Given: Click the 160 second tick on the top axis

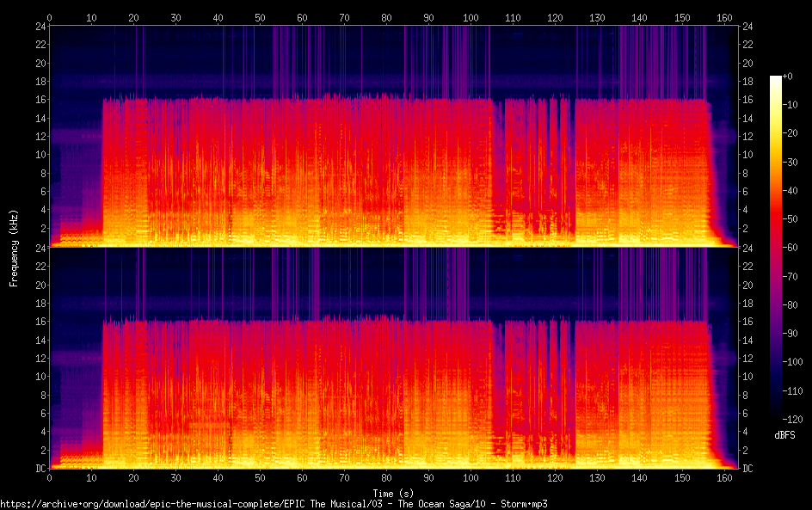Looking at the screenshot, I should [x=723, y=17].
